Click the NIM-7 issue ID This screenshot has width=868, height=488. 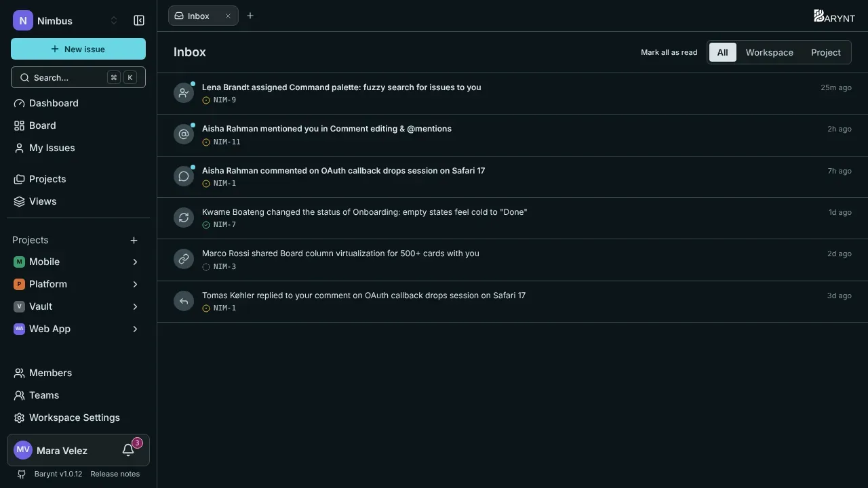click(x=224, y=225)
